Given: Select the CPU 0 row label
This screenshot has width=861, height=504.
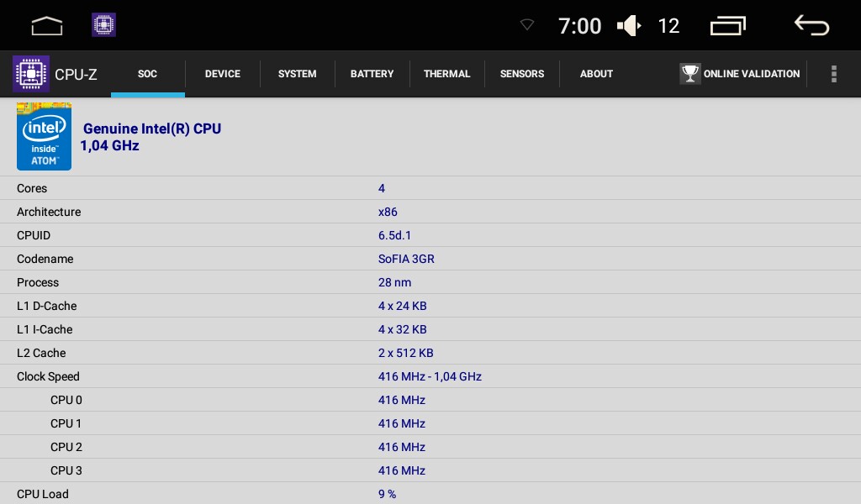Looking at the screenshot, I should pos(66,401).
